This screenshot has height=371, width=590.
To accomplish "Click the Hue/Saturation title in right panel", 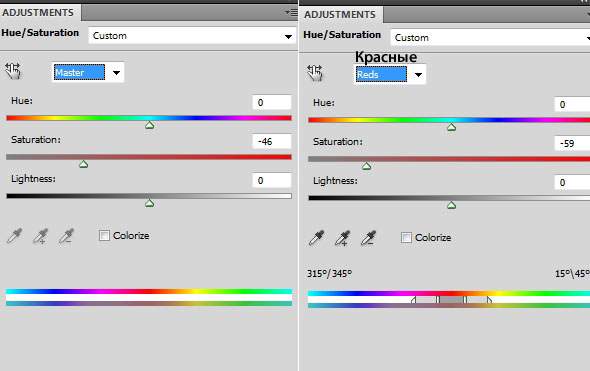I will tap(342, 35).
